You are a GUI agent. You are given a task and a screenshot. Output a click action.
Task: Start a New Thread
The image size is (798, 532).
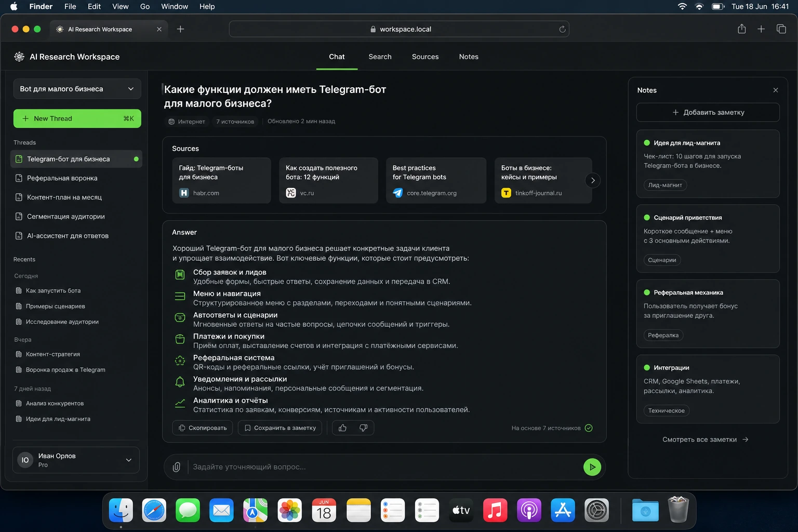pos(77,118)
